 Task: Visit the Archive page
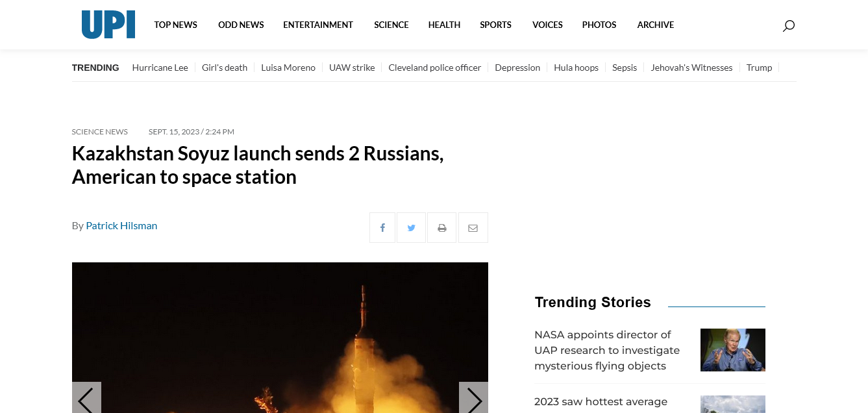click(656, 25)
